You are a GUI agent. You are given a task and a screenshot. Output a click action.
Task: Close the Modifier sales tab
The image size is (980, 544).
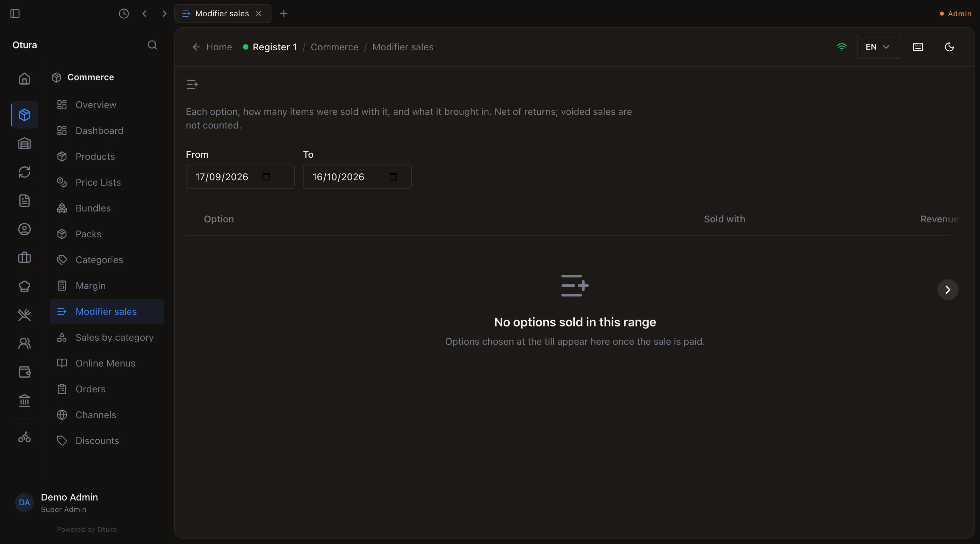click(x=259, y=14)
